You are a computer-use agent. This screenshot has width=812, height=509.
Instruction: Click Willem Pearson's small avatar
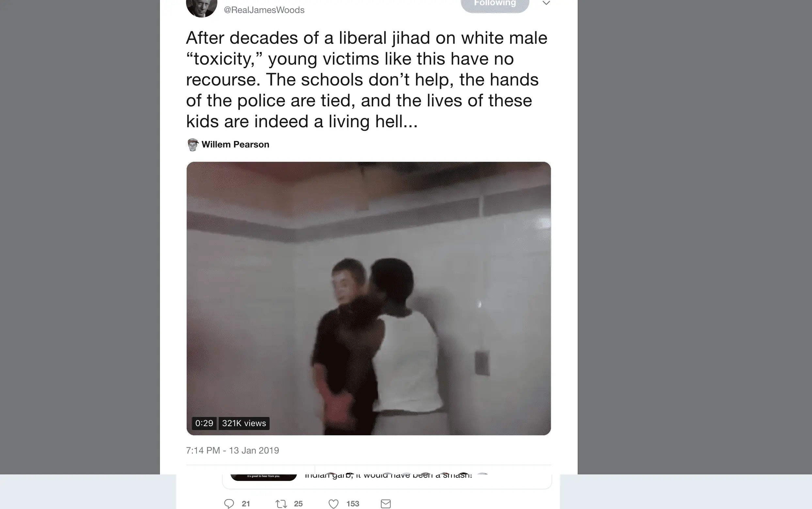[x=193, y=145]
